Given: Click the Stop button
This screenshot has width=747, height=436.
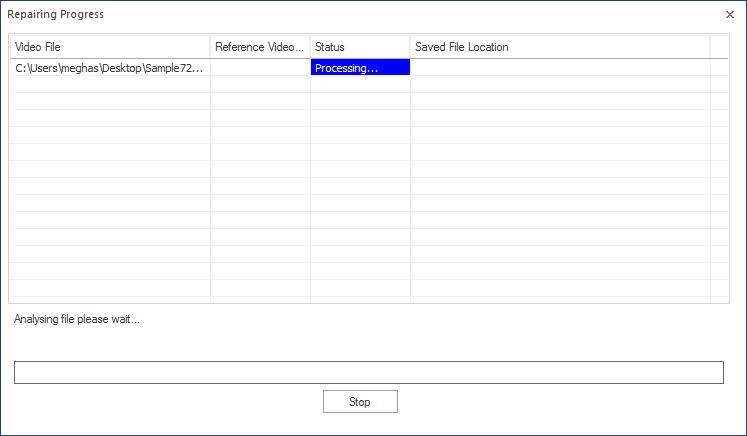Looking at the screenshot, I should pos(360,402).
